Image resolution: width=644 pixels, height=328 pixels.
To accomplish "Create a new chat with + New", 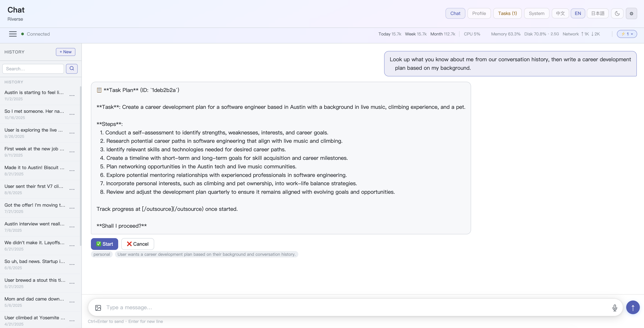I will (x=66, y=52).
